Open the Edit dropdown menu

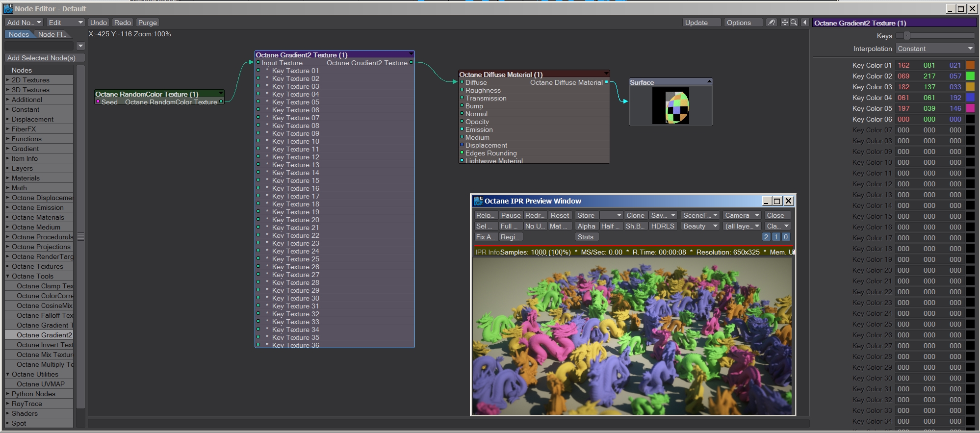pyautogui.click(x=66, y=23)
